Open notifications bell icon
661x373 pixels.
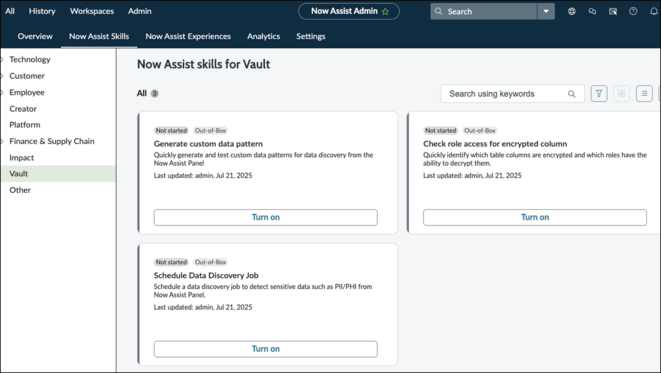pos(654,11)
